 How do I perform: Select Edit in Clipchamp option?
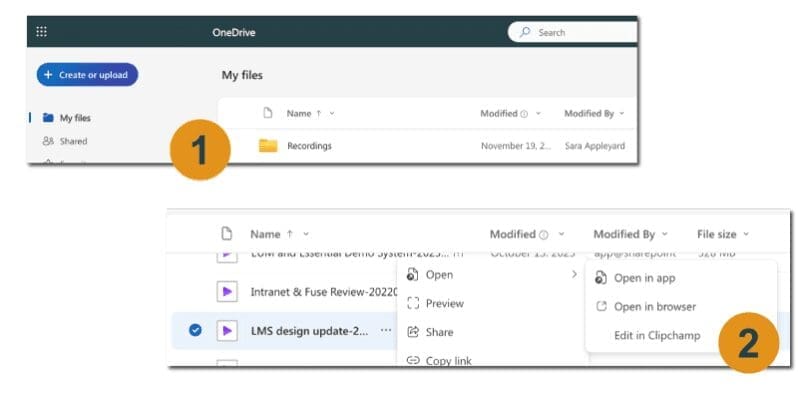click(657, 335)
